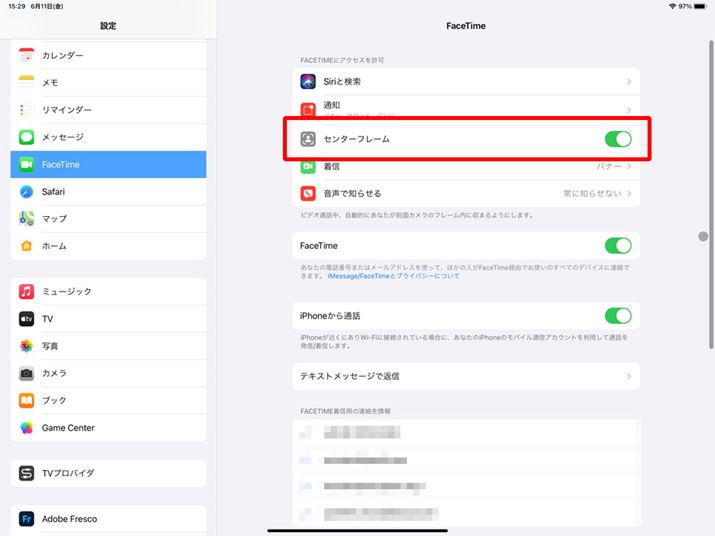This screenshot has width=715, height=536.
Task: Select カレンダー in settings list
Action: pyautogui.click(x=109, y=55)
